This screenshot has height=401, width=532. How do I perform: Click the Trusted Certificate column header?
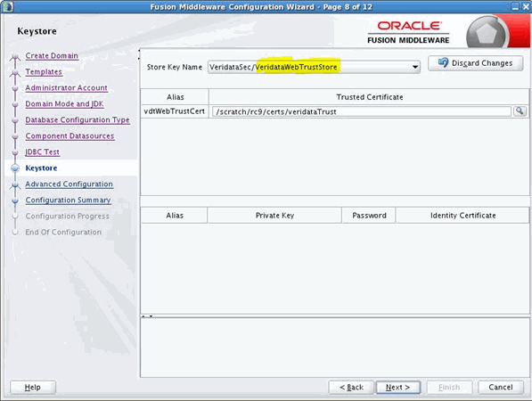[369, 97]
